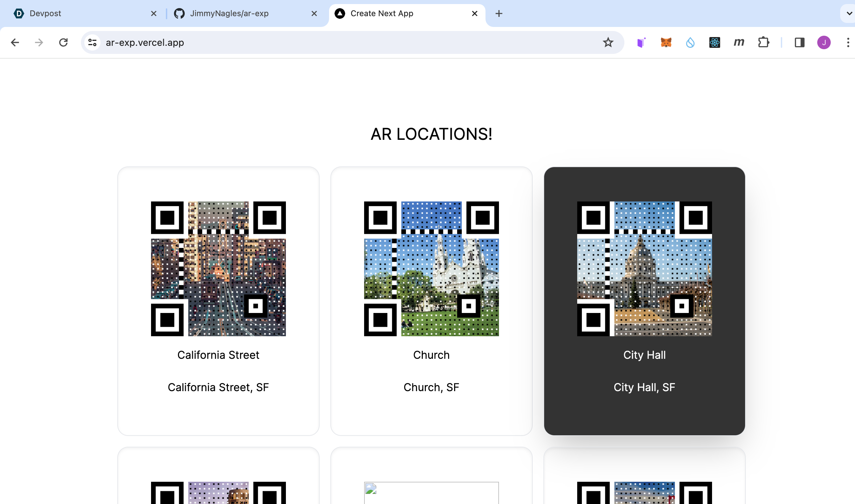The image size is (855, 504).
Task: Open the purple J profile avatar menu
Action: pos(824,42)
